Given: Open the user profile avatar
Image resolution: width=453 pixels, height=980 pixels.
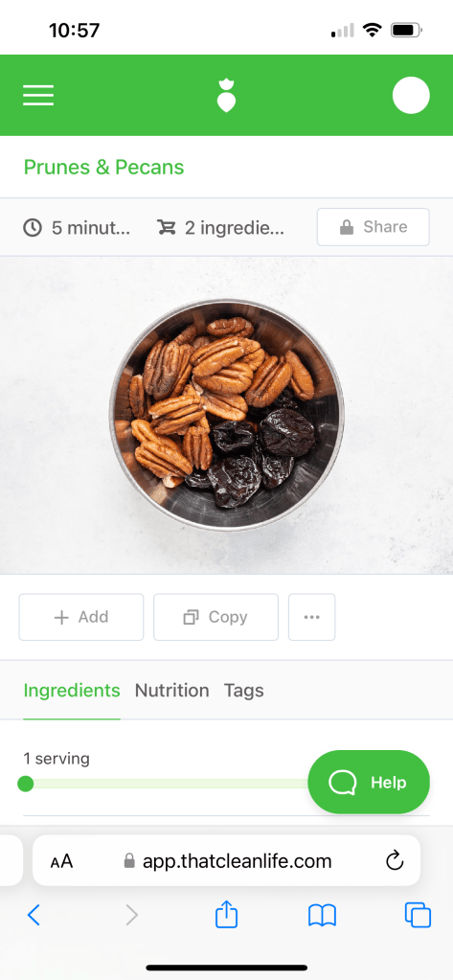Looking at the screenshot, I should click(x=411, y=96).
